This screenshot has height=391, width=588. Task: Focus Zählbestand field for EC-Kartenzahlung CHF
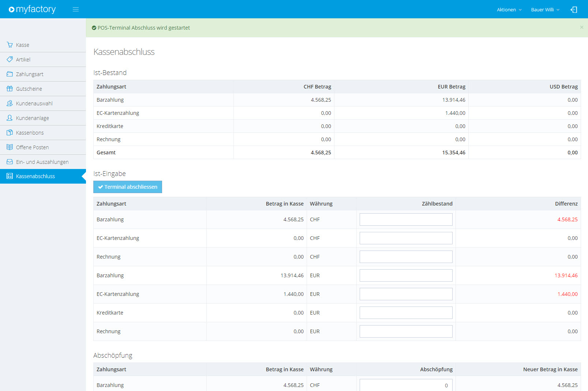tap(406, 238)
